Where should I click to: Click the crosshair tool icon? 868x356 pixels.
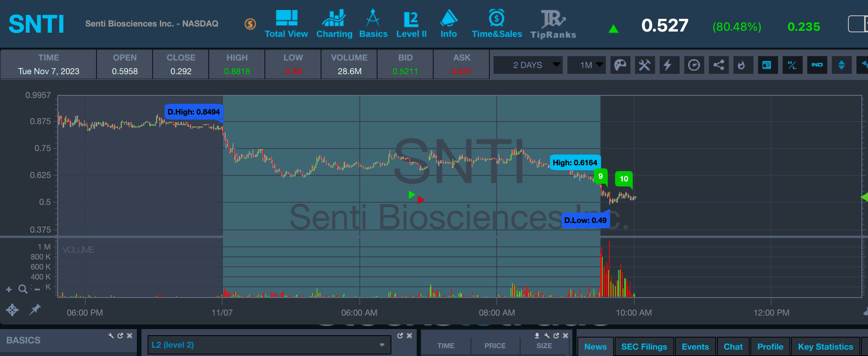coord(12,310)
